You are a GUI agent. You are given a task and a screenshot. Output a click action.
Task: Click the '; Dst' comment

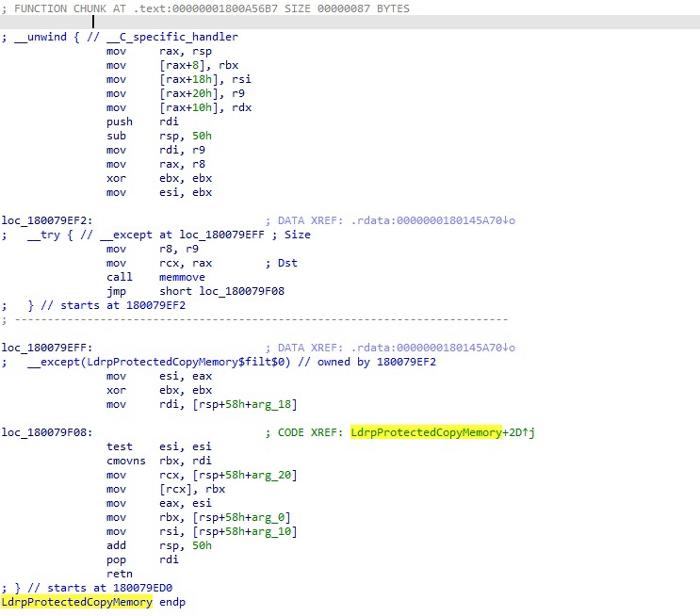point(282,264)
